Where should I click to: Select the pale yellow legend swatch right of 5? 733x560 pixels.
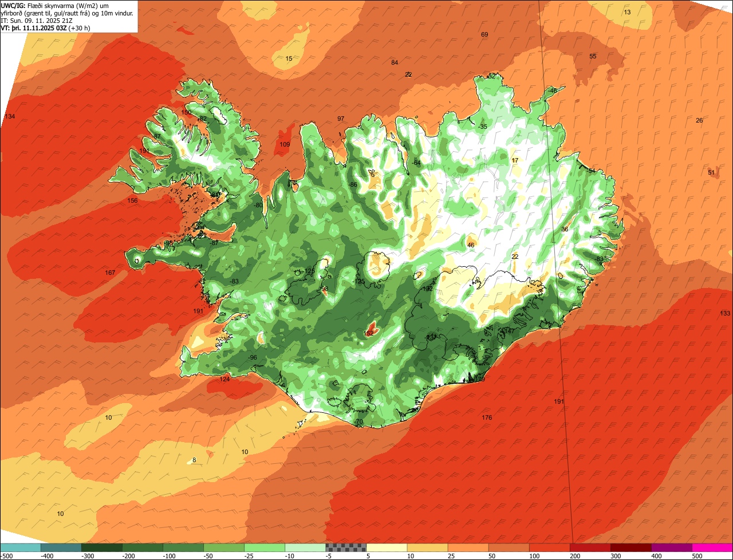387,547
